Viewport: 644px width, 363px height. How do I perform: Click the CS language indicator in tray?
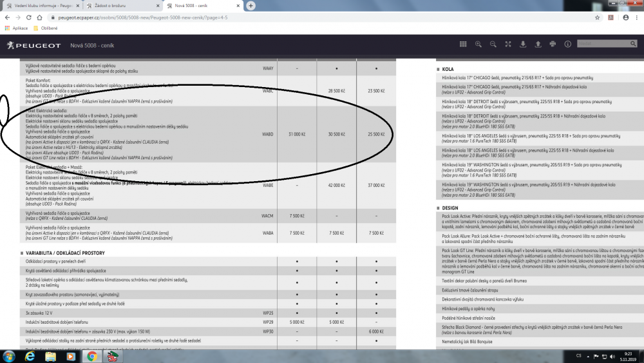579,356
